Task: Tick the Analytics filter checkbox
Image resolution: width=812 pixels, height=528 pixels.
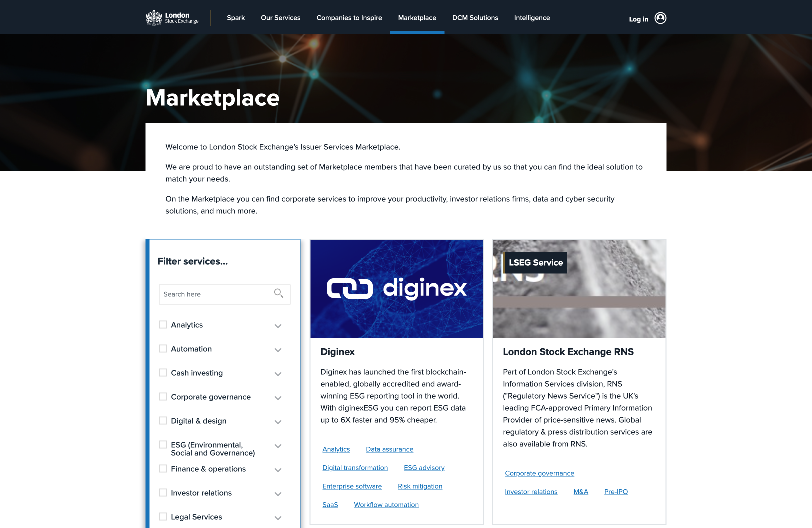Action: pyautogui.click(x=163, y=324)
